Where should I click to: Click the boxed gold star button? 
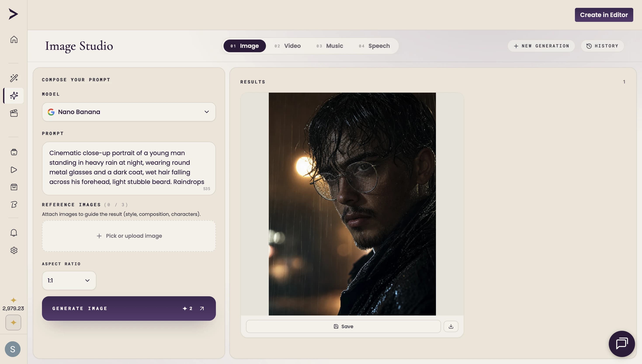13,322
